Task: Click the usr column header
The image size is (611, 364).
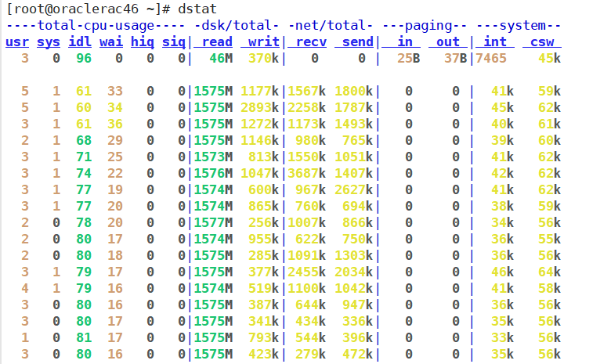Action: (x=17, y=41)
